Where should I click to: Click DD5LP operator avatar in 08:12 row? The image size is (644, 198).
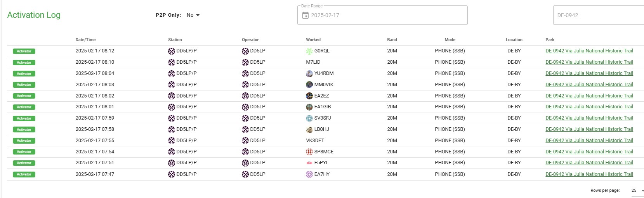tap(245, 51)
